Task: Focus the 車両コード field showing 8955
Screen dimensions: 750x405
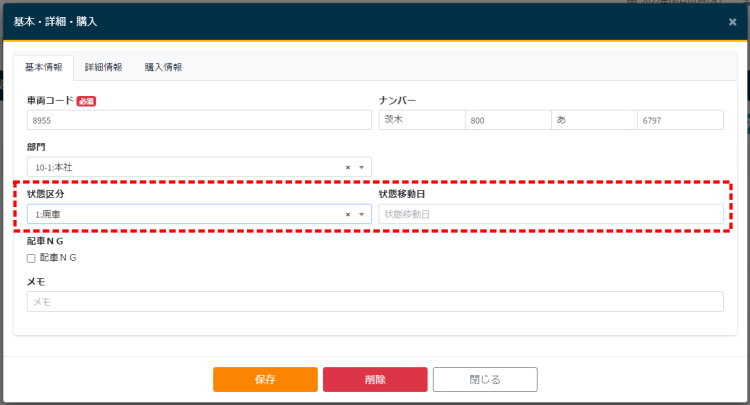Action: [199, 120]
